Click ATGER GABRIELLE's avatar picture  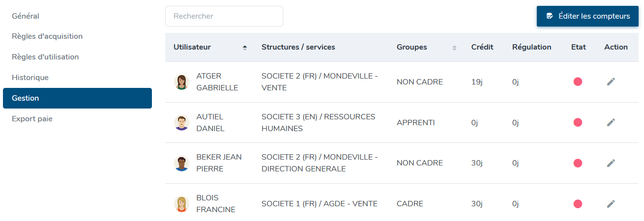click(182, 82)
